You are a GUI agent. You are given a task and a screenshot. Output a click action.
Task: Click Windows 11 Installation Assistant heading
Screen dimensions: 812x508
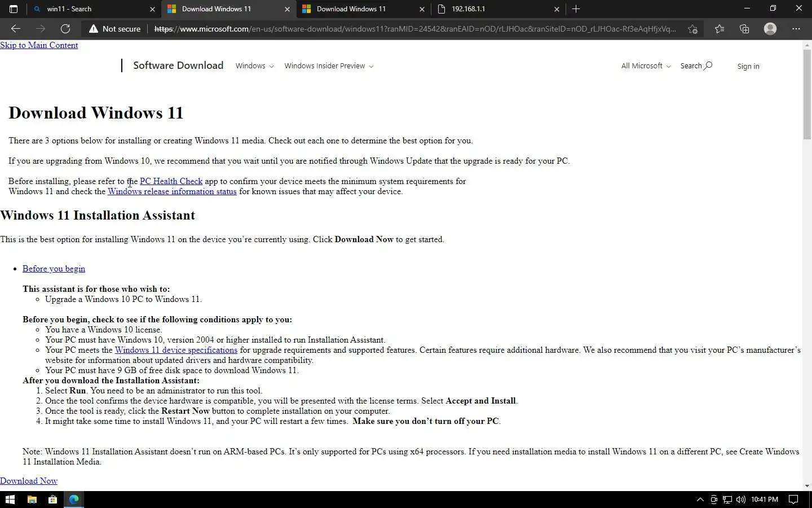coord(98,215)
